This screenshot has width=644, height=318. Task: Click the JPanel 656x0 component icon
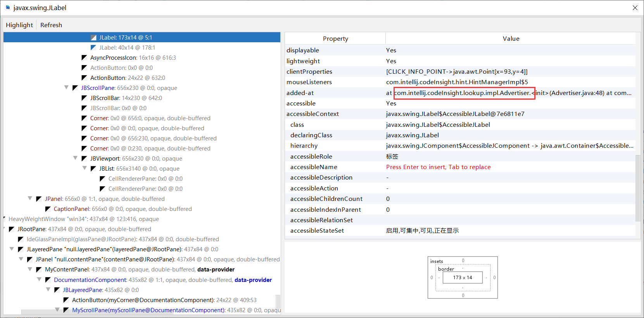(39, 199)
